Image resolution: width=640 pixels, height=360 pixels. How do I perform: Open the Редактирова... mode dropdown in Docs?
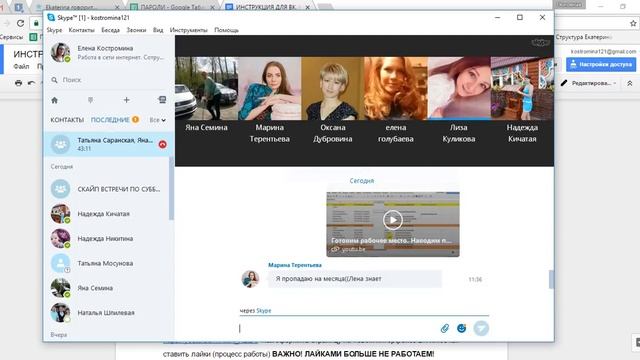[594, 83]
